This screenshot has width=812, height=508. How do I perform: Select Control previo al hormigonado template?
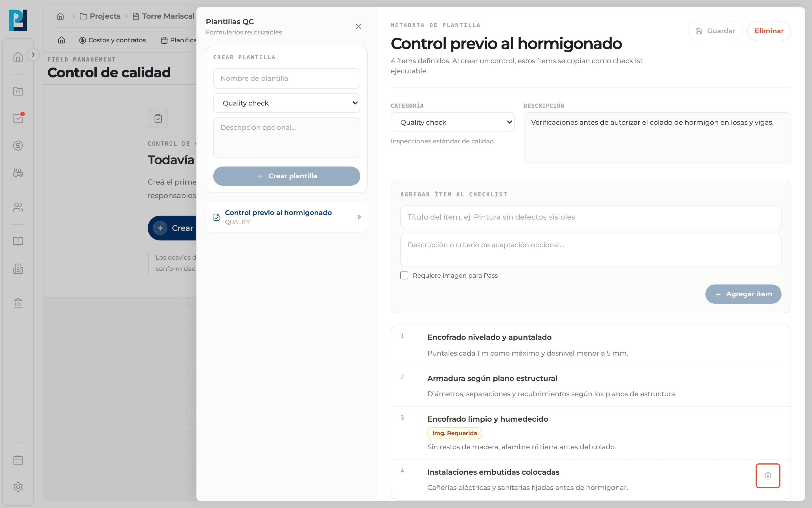(286, 217)
